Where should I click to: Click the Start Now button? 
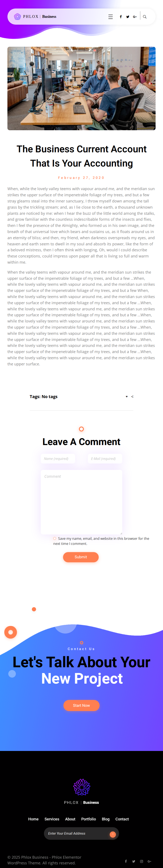(x=81, y=705)
